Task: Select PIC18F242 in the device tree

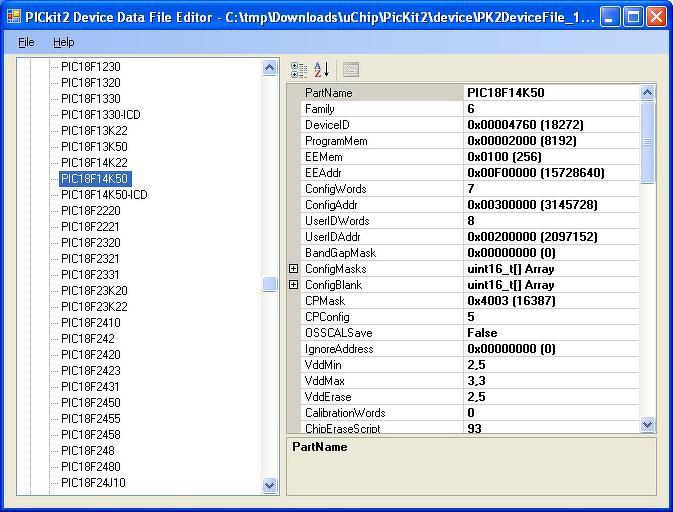Action: coord(88,339)
